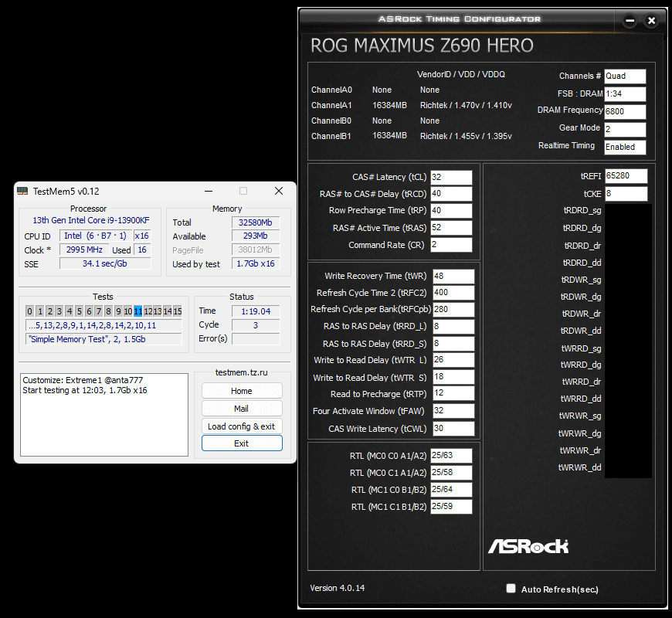Click the Total memory value 32580Mb
This screenshot has width=672, height=618.
[256, 222]
